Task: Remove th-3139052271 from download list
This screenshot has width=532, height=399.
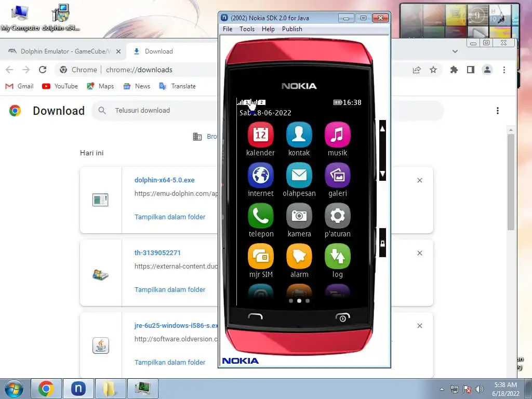Action: 420,253
